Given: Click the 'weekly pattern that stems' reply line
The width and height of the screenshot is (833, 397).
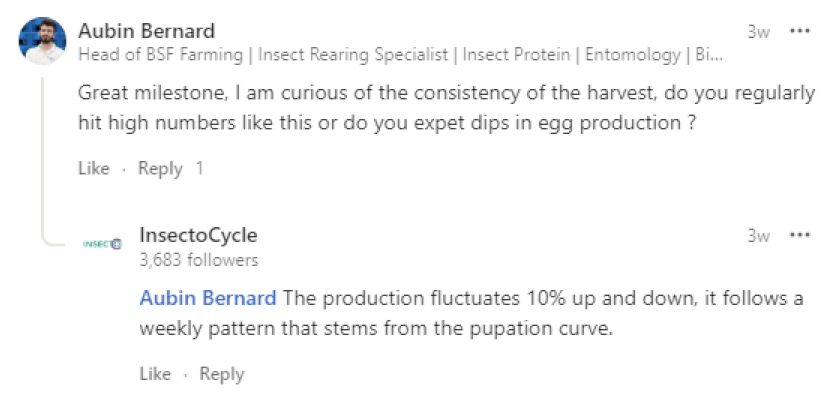Looking at the screenshot, I should click(x=376, y=329).
